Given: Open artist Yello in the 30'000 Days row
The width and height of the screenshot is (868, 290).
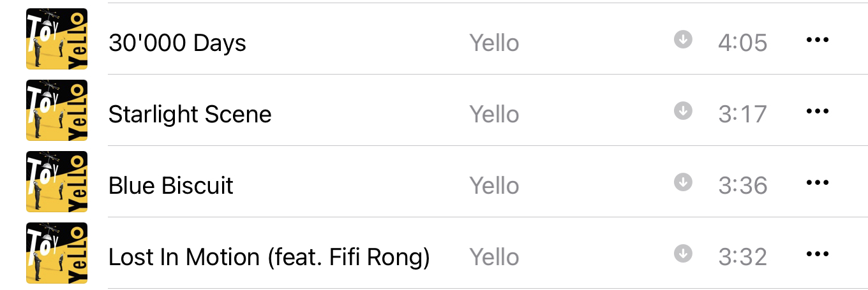Looking at the screenshot, I should [x=495, y=43].
